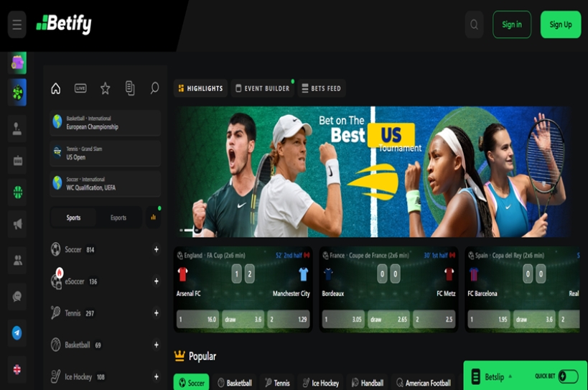Toggle the Quick Bet switch
This screenshot has width=588, height=390.
point(568,376)
